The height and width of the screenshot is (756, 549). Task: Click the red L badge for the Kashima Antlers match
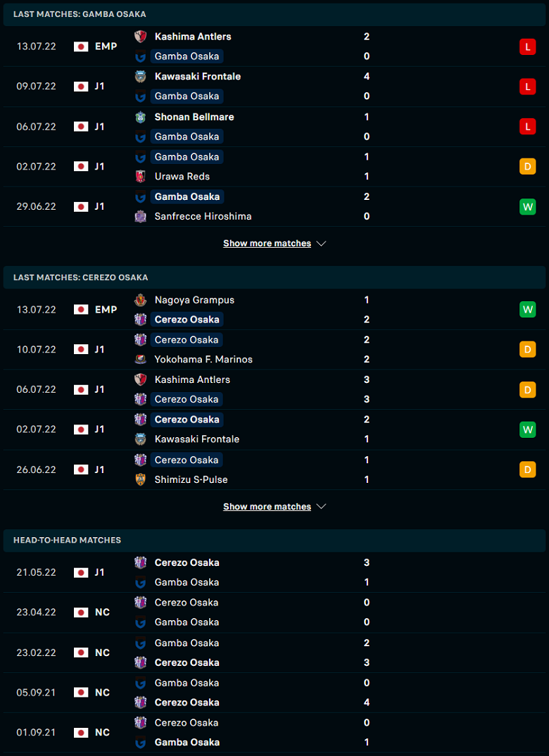(527, 46)
